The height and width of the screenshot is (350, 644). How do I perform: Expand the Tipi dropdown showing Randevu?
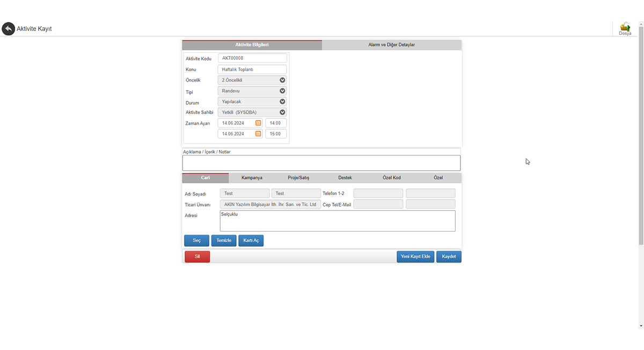click(x=282, y=91)
